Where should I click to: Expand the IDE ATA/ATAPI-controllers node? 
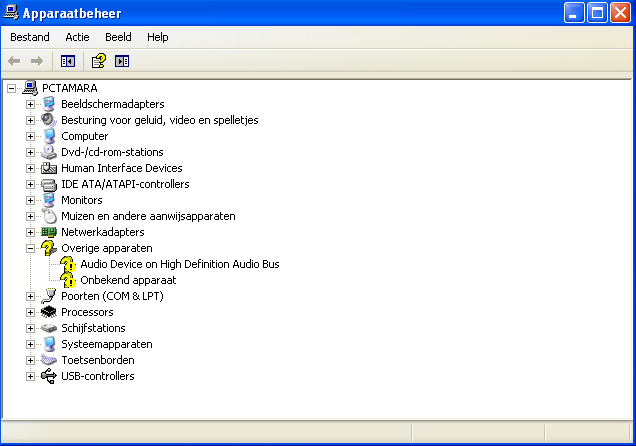click(x=30, y=184)
